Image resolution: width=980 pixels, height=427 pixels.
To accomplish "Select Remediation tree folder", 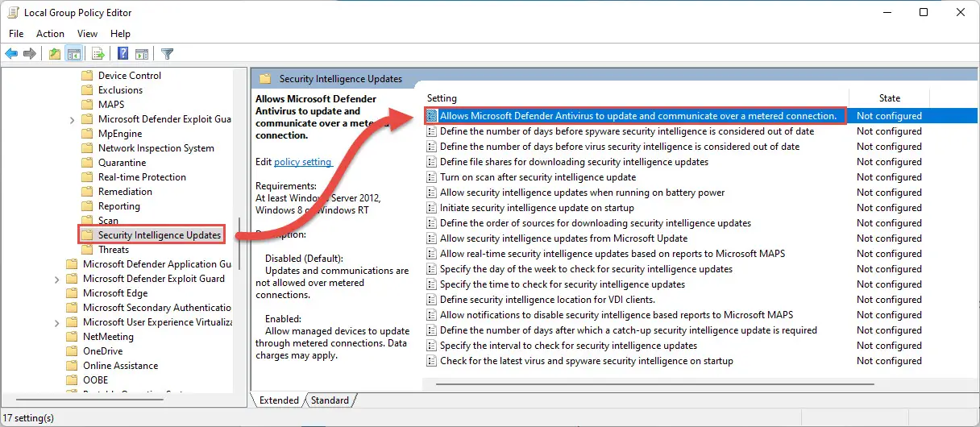I will pos(125,192).
